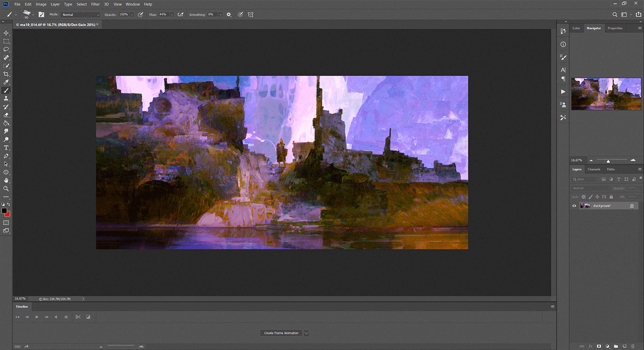
Task: Click the foreground color swatch
Action: pyautogui.click(x=4, y=211)
